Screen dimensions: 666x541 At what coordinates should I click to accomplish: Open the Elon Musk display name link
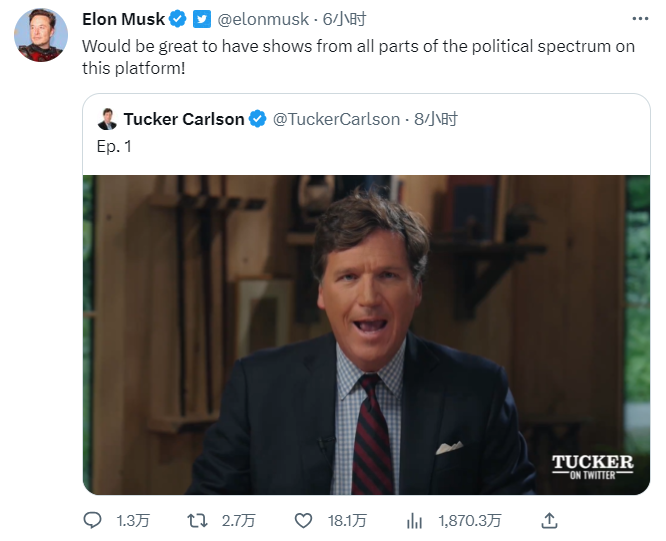pyautogui.click(x=123, y=19)
